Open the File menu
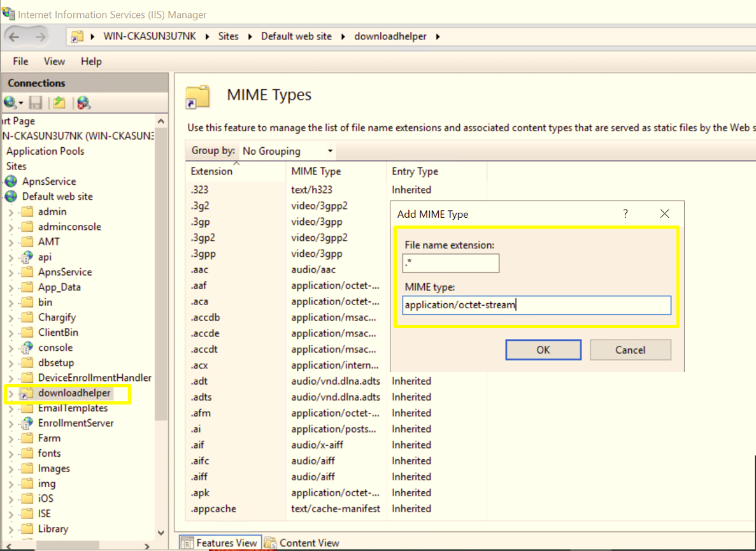756x551 pixels. pos(20,61)
